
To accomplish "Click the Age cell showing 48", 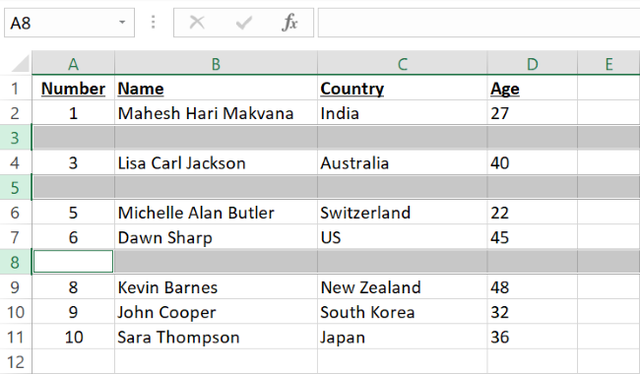I will 532,287.
